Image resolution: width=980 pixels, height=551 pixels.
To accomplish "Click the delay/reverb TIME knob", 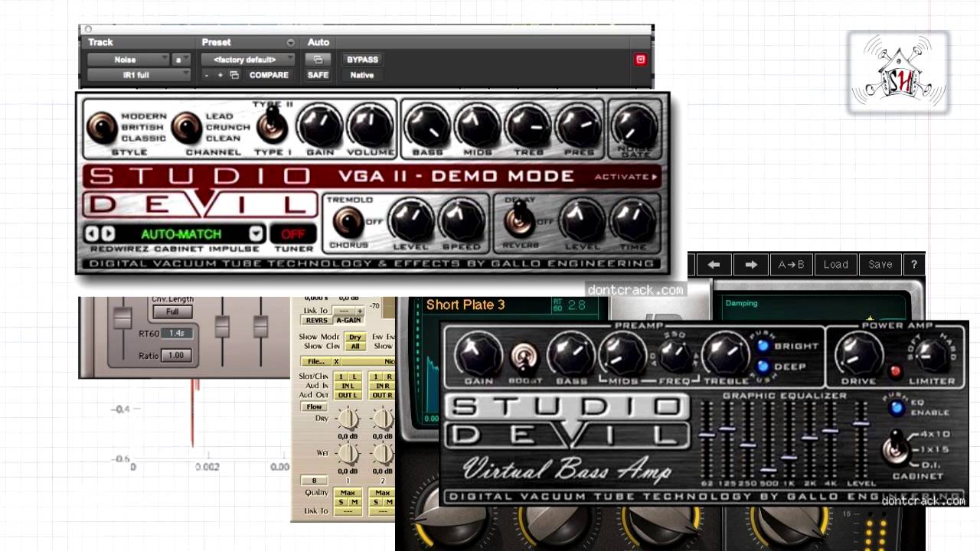I will (x=633, y=221).
